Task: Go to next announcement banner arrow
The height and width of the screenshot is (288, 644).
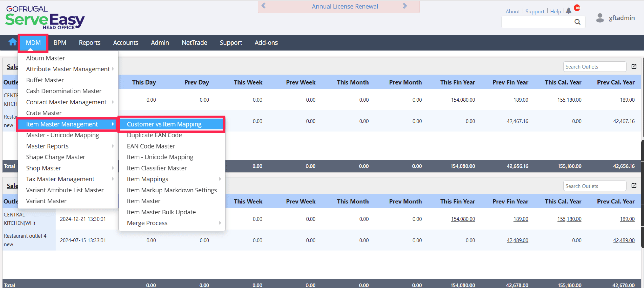Action: click(x=405, y=6)
